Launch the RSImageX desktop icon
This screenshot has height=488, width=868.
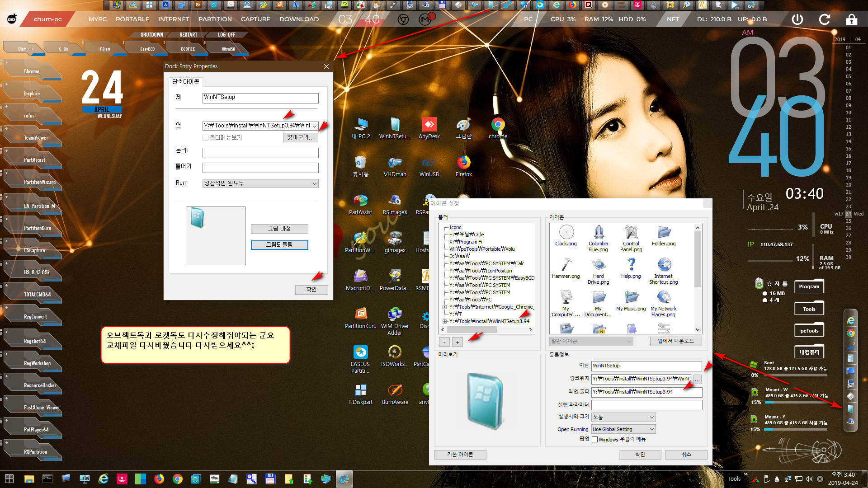395,204
